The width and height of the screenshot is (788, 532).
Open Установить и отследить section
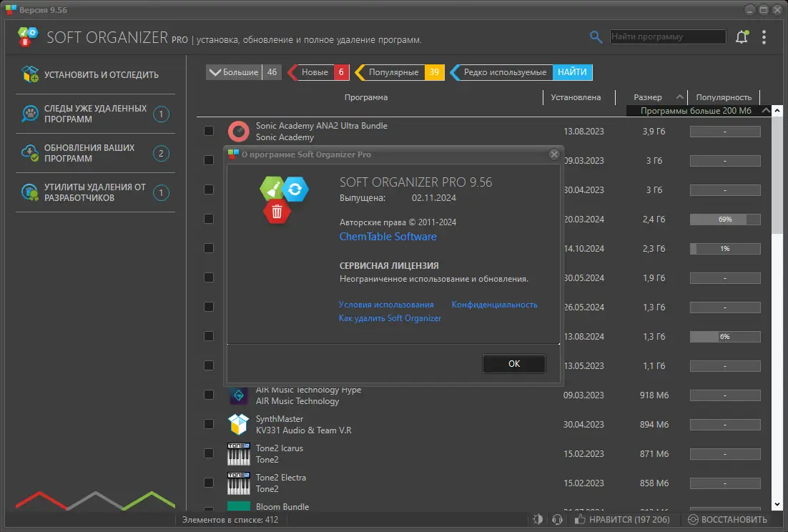[96, 74]
